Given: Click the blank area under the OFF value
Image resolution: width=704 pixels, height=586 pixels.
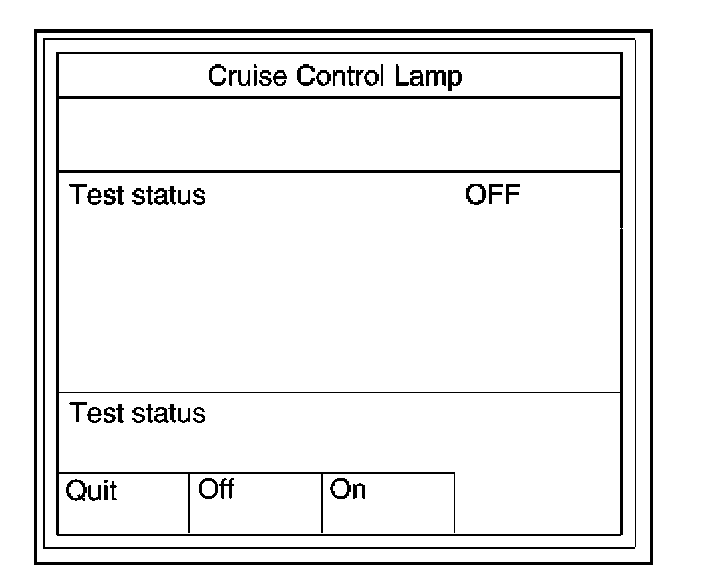Looking at the screenshot, I should point(492,290).
